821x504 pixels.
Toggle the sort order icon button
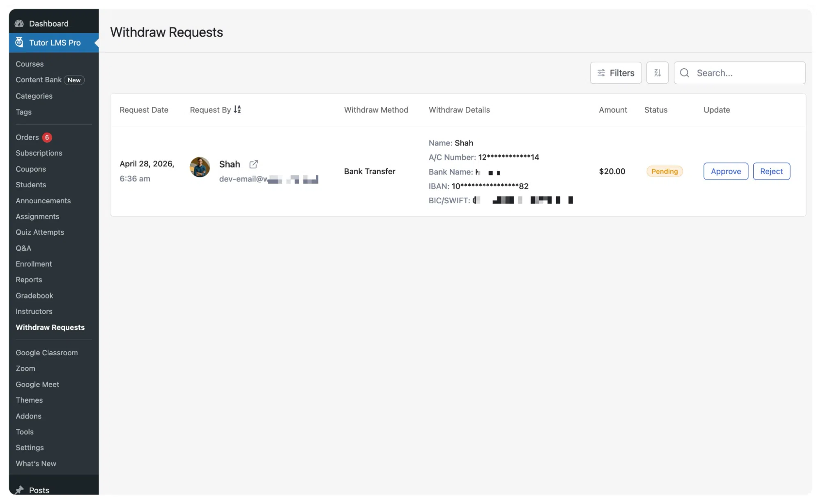point(657,73)
